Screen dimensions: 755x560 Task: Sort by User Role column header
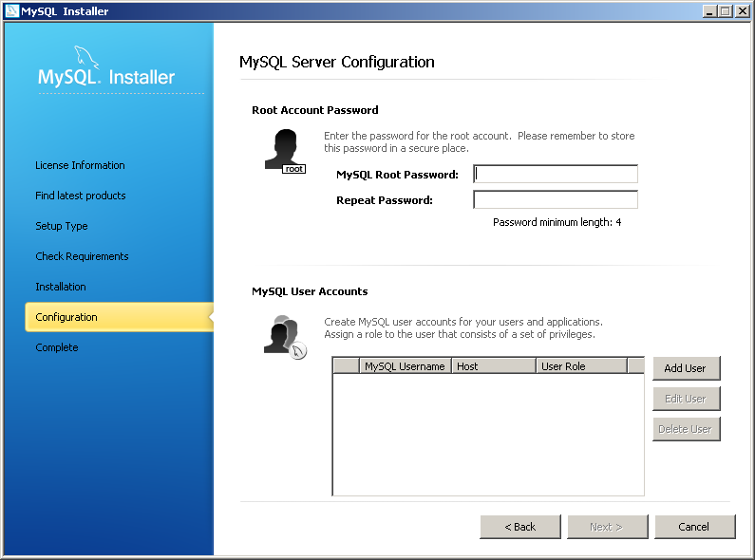click(x=581, y=366)
